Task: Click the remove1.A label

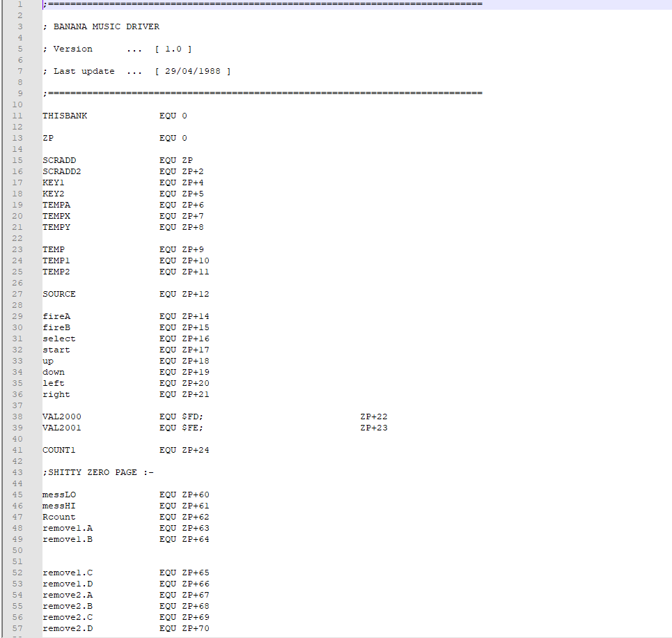Action: click(x=68, y=528)
